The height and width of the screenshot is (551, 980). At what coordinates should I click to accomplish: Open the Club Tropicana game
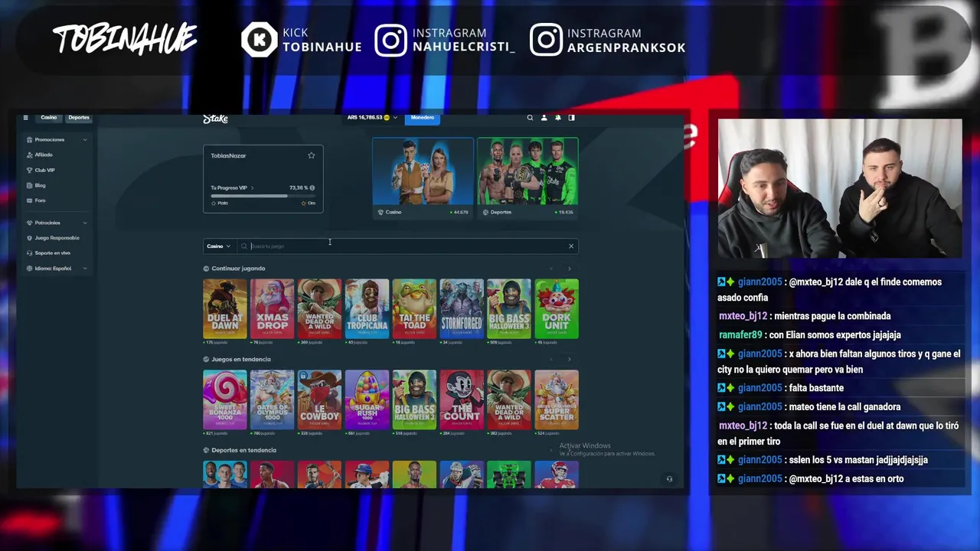[x=367, y=308]
